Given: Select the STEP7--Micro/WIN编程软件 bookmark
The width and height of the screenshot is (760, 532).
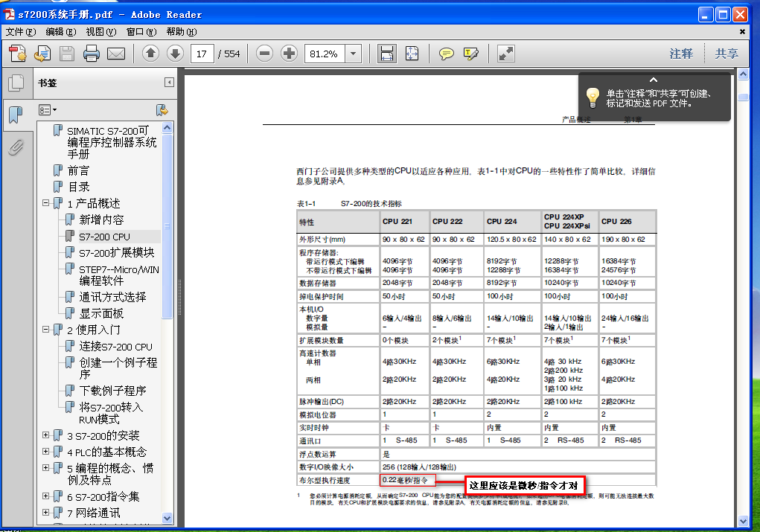Looking at the screenshot, I should pos(119,275).
